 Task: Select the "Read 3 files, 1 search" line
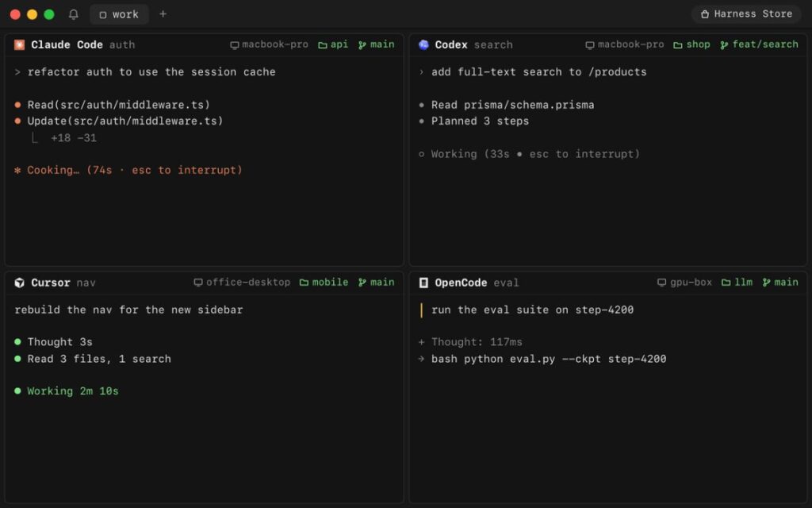pyautogui.click(x=99, y=359)
